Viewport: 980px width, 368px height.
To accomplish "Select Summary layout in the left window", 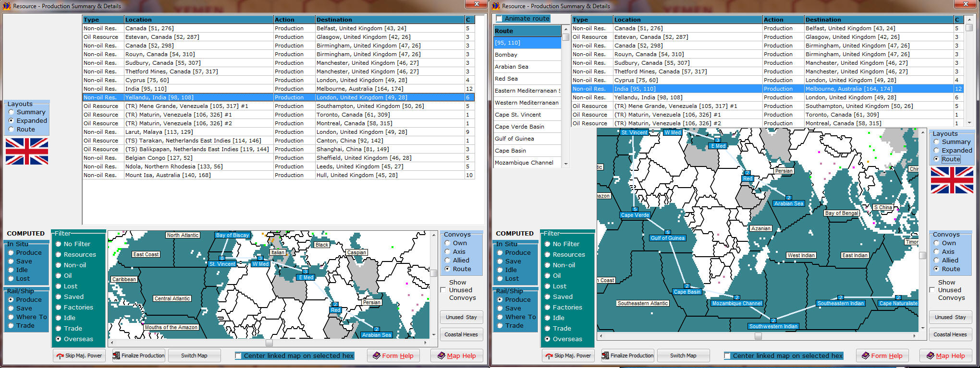I will point(11,112).
